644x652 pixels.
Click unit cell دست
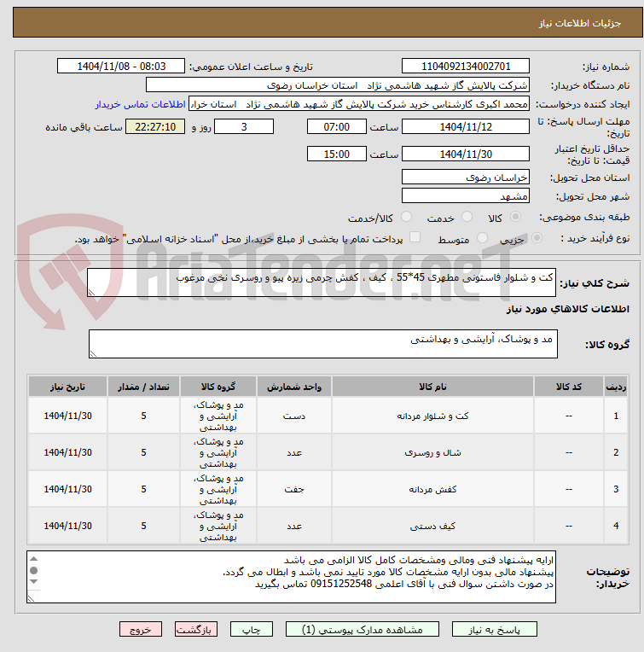pos(293,416)
